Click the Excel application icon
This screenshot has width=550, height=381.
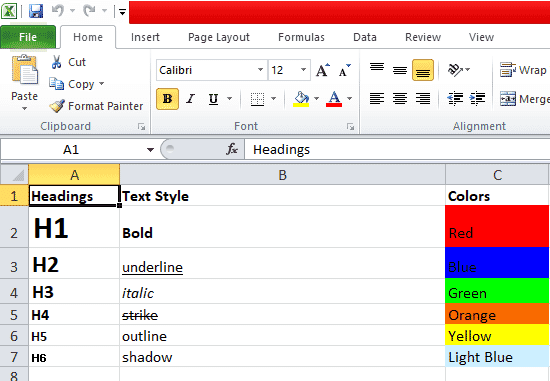pyautogui.click(x=9, y=11)
